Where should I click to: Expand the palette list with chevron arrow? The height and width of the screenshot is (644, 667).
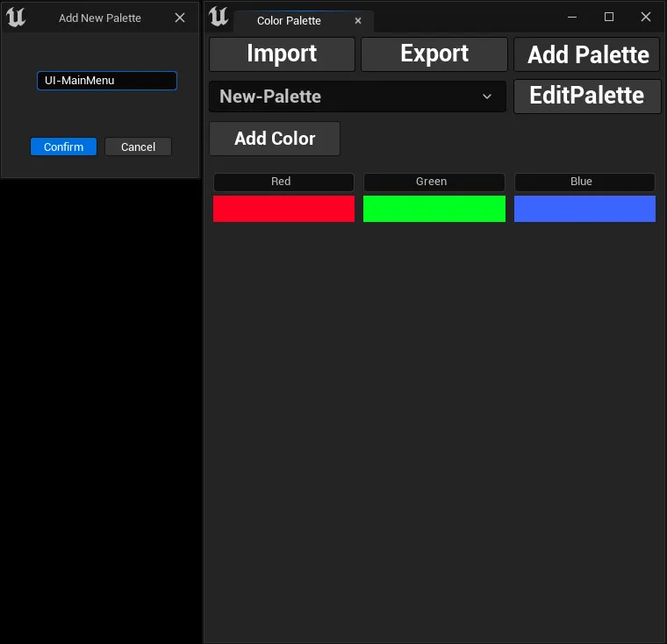487,97
